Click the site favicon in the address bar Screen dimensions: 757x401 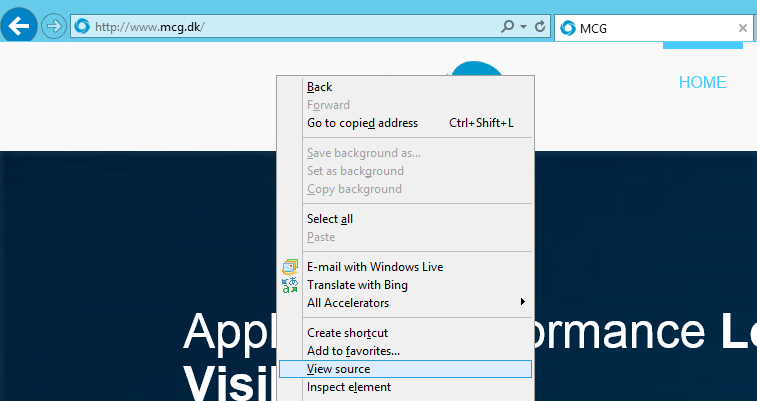(x=82, y=27)
